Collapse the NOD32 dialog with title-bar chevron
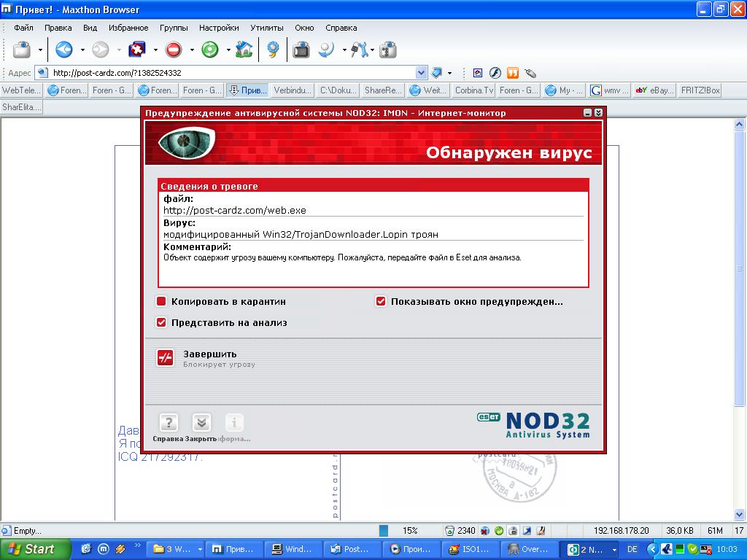 (x=598, y=113)
